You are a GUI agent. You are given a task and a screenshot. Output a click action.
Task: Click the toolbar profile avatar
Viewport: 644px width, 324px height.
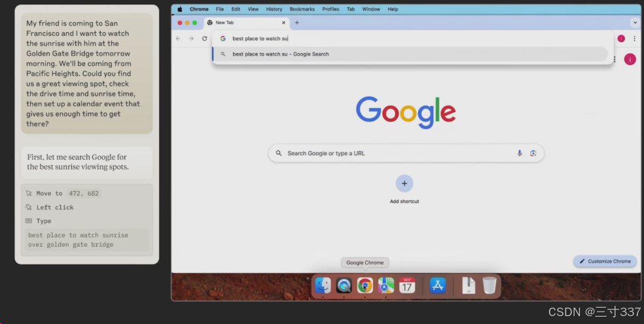coord(621,39)
